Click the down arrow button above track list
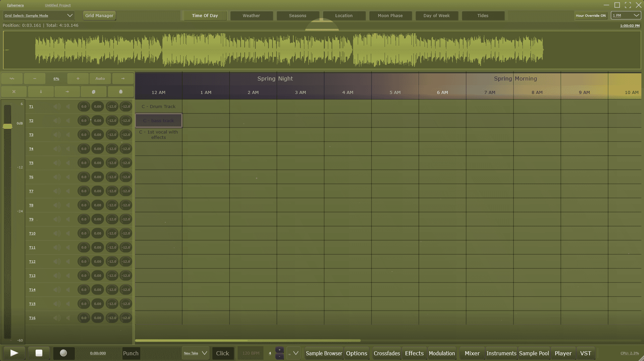 point(41,92)
